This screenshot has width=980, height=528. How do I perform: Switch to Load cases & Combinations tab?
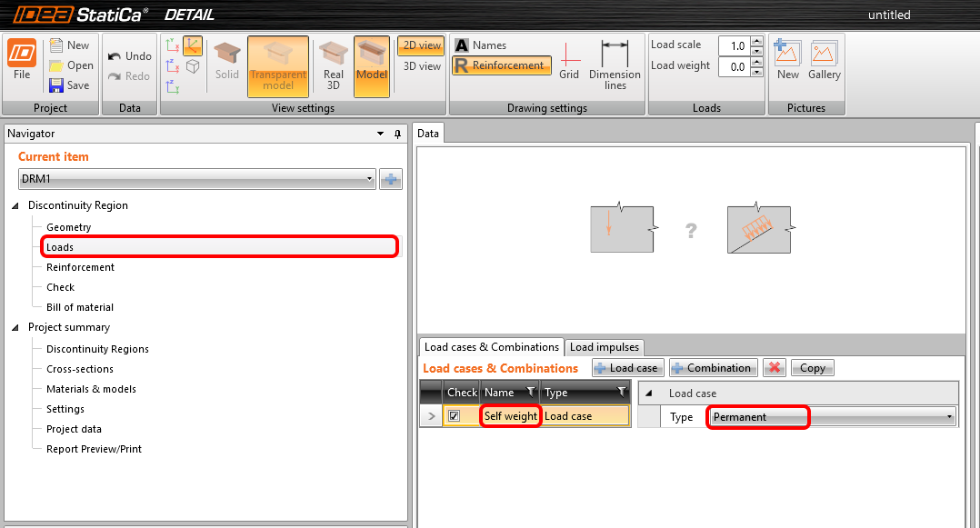click(491, 347)
